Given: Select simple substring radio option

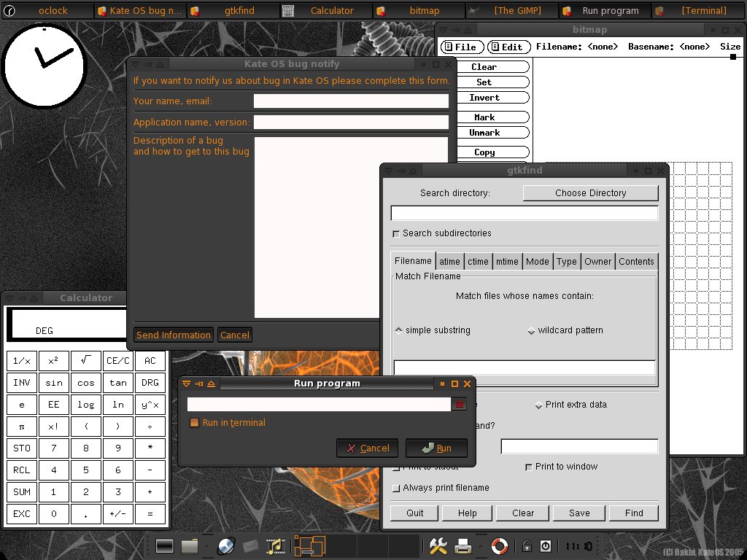Looking at the screenshot, I should point(399,330).
